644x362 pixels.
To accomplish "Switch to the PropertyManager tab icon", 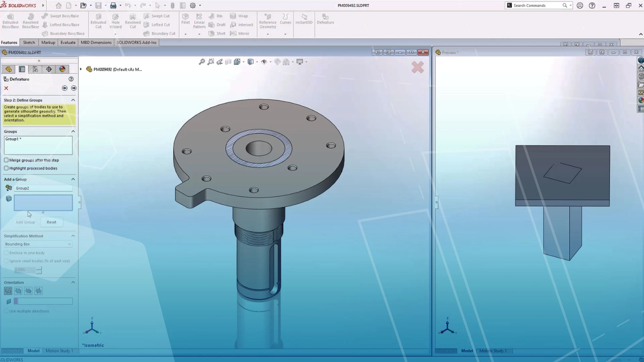I will click(x=22, y=69).
